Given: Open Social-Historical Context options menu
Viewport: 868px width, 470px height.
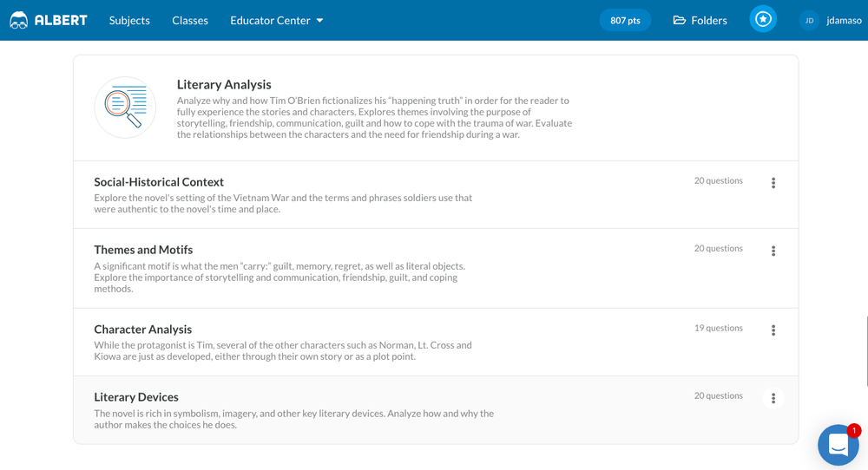Looking at the screenshot, I should click(x=773, y=183).
